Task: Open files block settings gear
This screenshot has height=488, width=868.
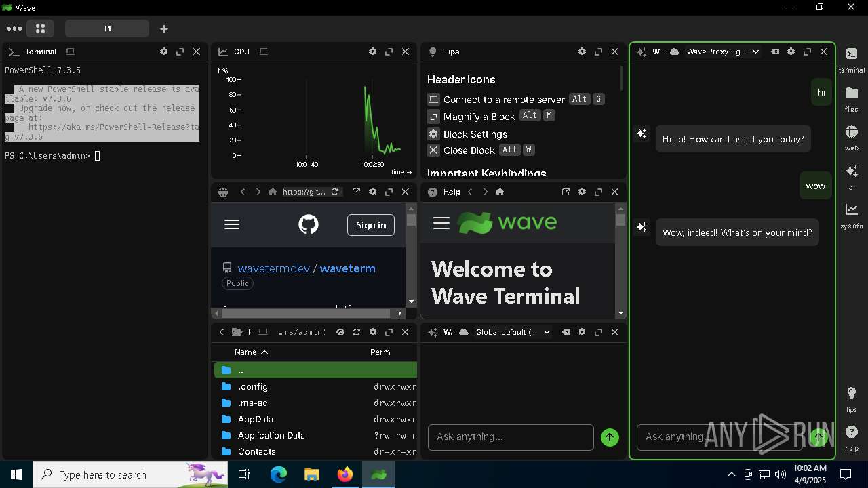Action: coord(372,332)
